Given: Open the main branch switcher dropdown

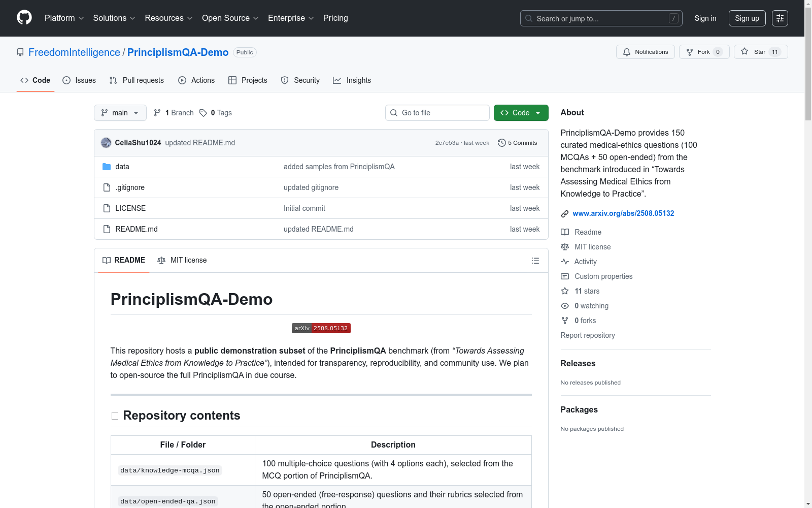Looking at the screenshot, I should click(x=120, y=113).
